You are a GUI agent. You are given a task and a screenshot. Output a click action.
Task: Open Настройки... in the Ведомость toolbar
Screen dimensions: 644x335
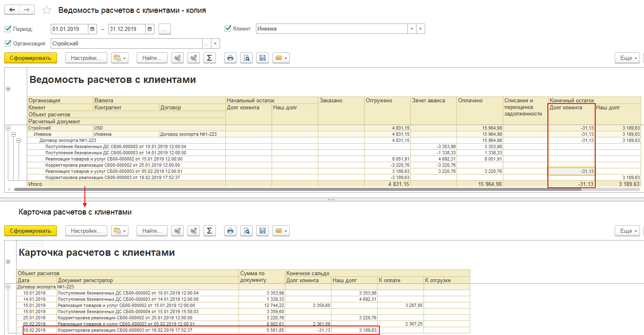[86, 58]
